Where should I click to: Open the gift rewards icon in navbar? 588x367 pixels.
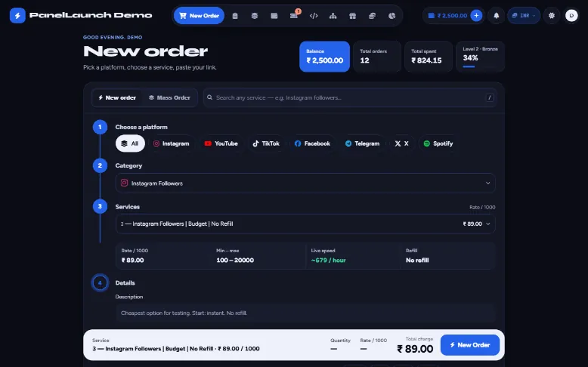[352, 16]
